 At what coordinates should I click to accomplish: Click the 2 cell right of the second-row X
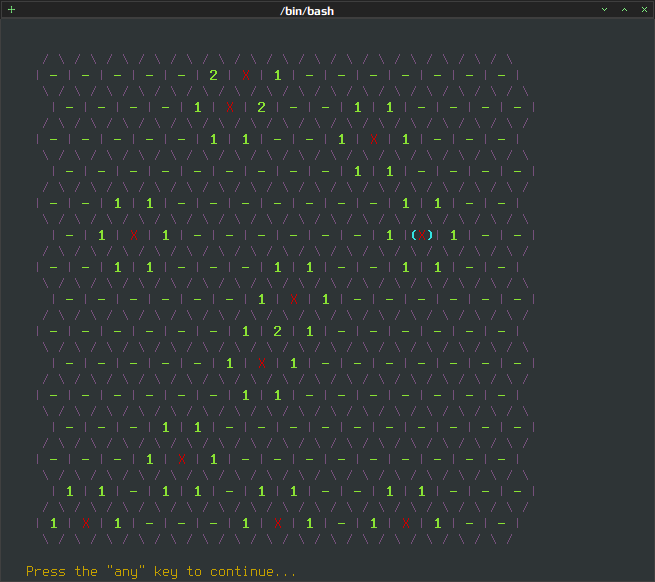(x=261, y=107)
